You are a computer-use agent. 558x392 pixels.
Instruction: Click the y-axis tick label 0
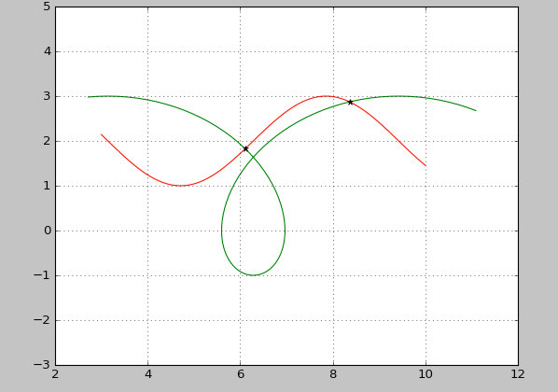point(48,231)
